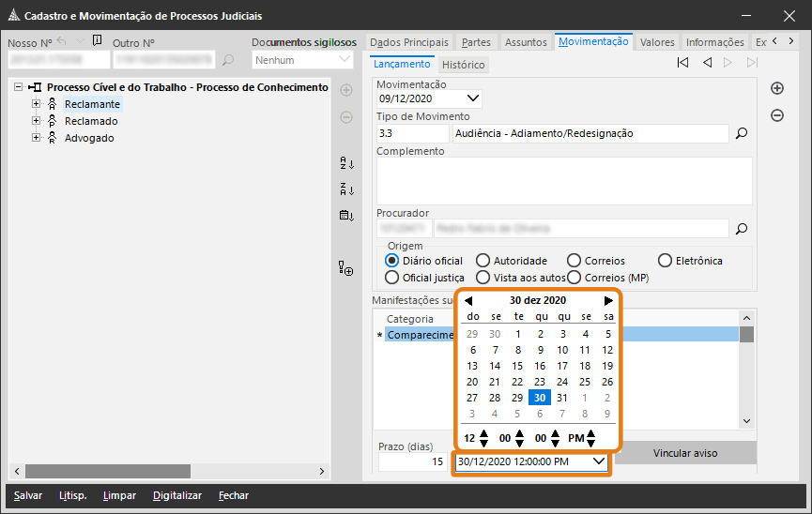Screen dimensions: 812x514
Task: Select the Diário oficial radio button
Action: click(392, 261)
